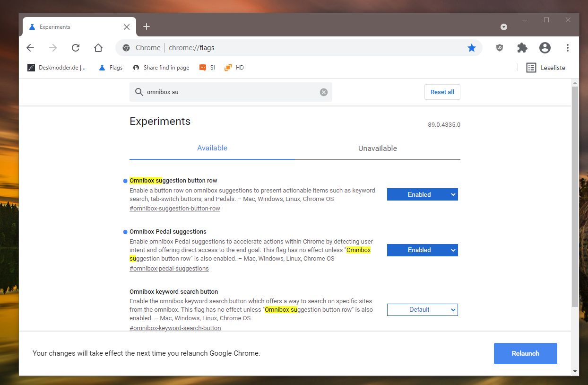Open the #omnibox-pedal-suggestions link

point(169,268)
